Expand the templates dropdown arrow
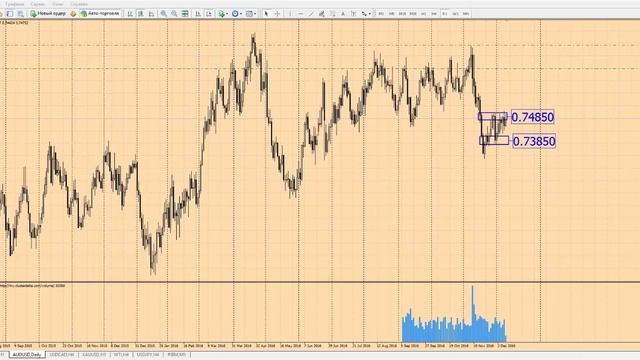This screenshot has height=360, width=640. 255,14
